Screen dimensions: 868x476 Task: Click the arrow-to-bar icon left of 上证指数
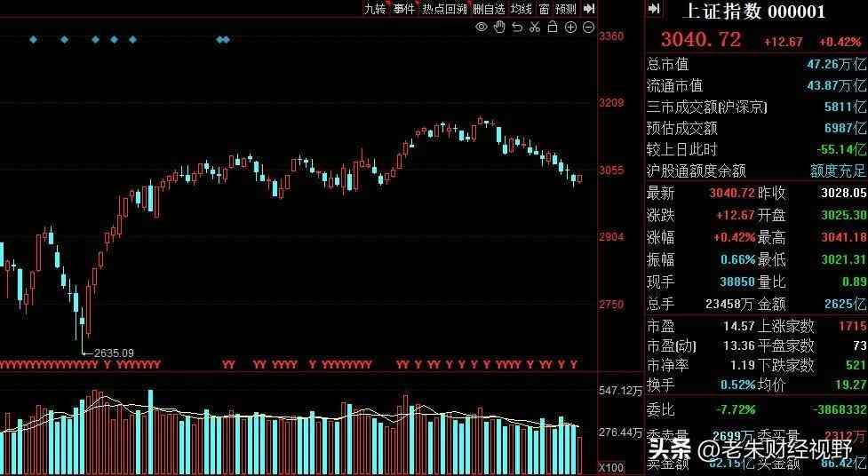point(654,9)
